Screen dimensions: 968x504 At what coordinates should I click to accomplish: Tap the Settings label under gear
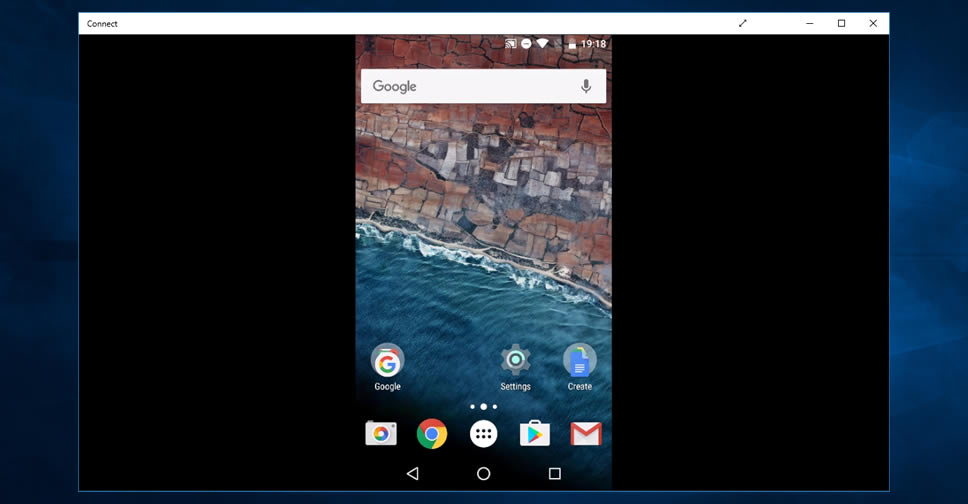515,387
